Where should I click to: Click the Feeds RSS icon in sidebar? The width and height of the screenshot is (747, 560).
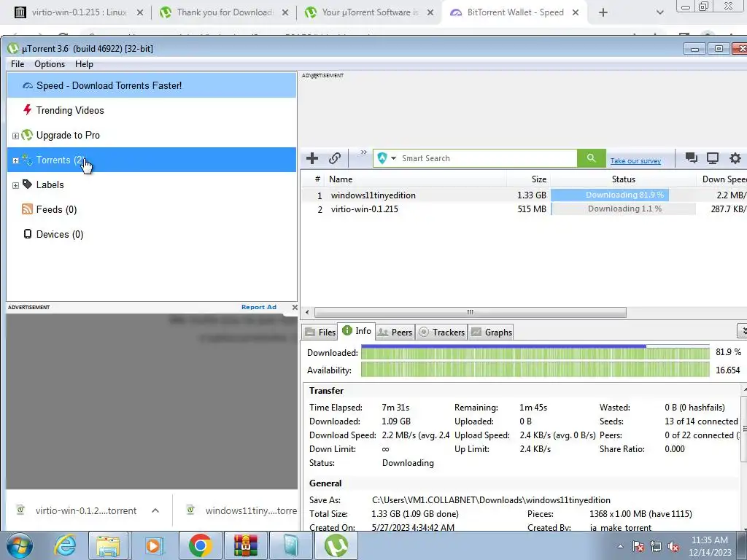tap(27, 209)
